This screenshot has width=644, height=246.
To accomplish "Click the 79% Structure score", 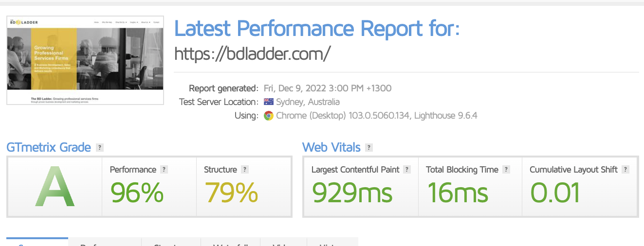I will tap(231, 193).
